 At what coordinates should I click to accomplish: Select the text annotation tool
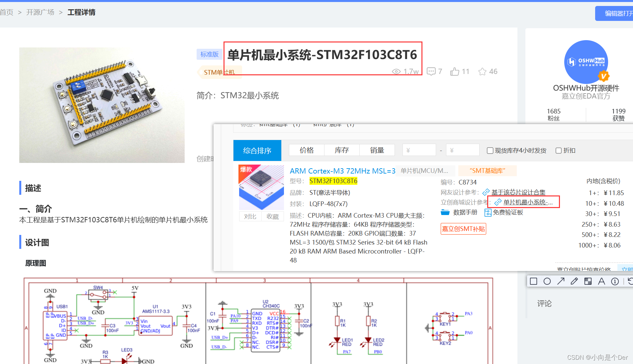pyautogui.click(x=601, y=281)
